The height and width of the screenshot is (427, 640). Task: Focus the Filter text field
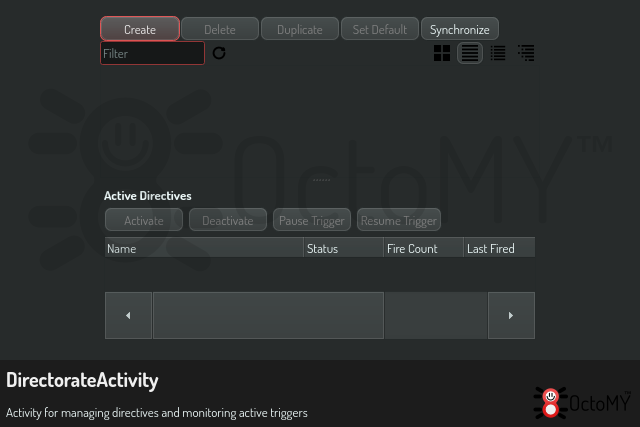click(x=152, y=53)
